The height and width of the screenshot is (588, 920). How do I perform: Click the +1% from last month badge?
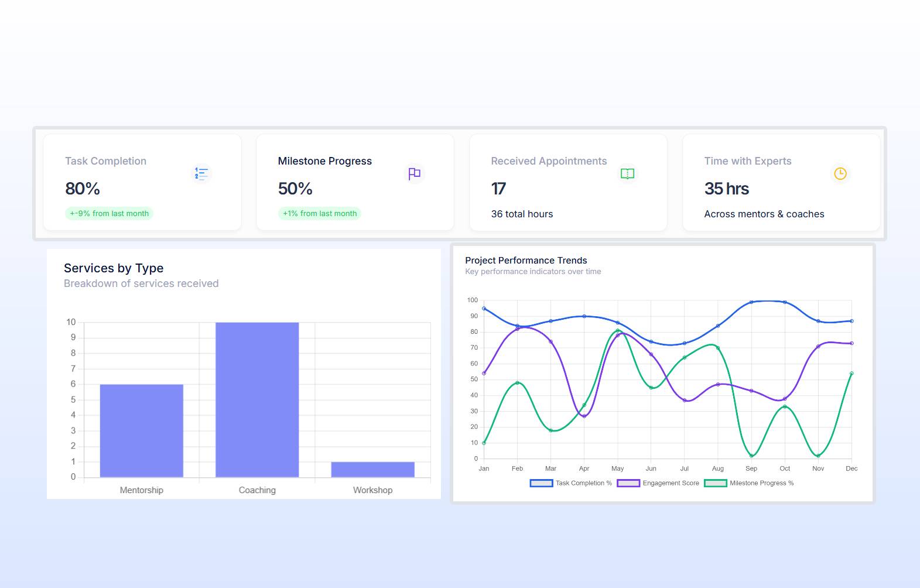pyautogui.click(x=320, y=213)
